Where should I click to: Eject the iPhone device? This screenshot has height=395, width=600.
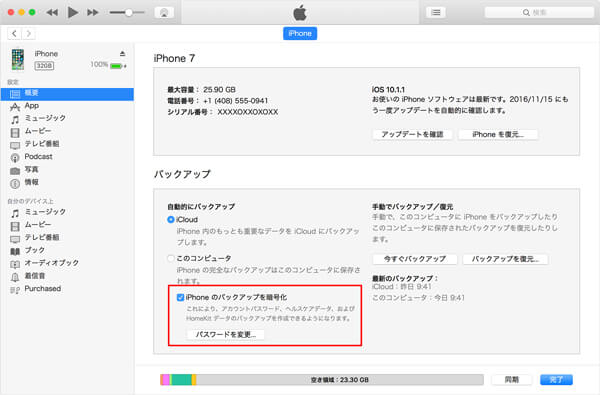tap(122, 53)
